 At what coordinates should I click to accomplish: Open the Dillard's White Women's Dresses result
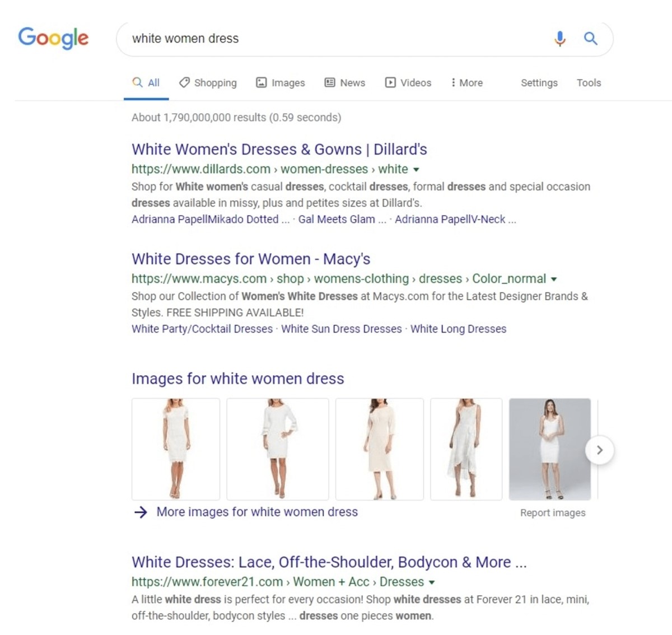pyautogui.click(x=279, y=150)
